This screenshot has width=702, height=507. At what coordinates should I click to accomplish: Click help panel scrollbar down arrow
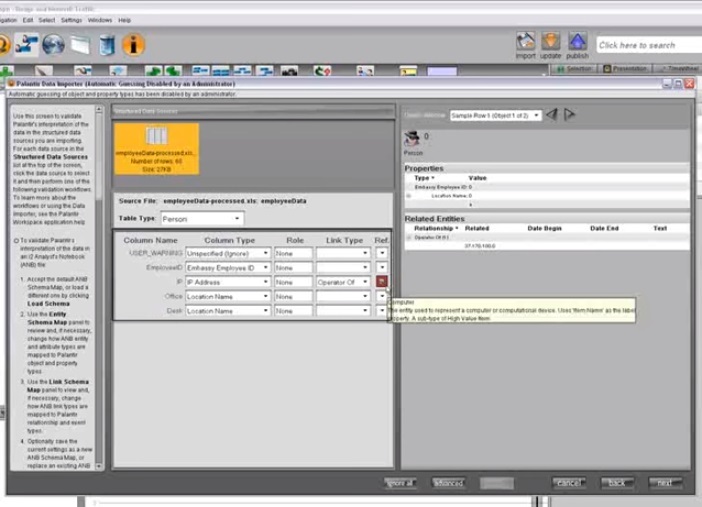coord(99,466)
